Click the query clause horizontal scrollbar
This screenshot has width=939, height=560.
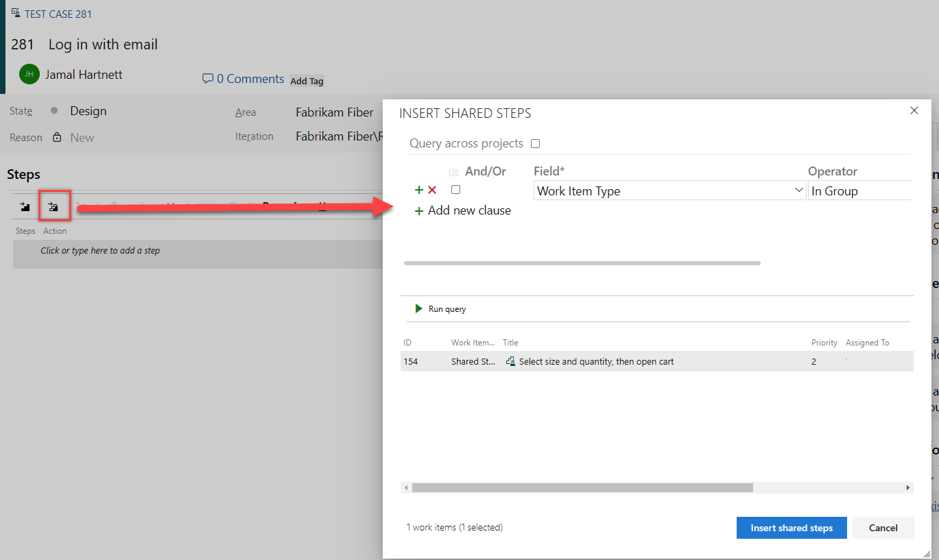582,263
